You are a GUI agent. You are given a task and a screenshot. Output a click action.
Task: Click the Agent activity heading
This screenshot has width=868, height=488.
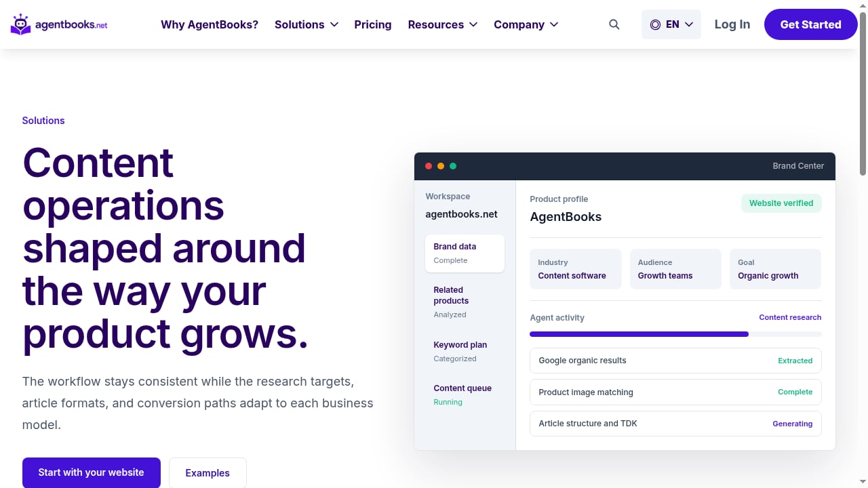tap(557, 318)
